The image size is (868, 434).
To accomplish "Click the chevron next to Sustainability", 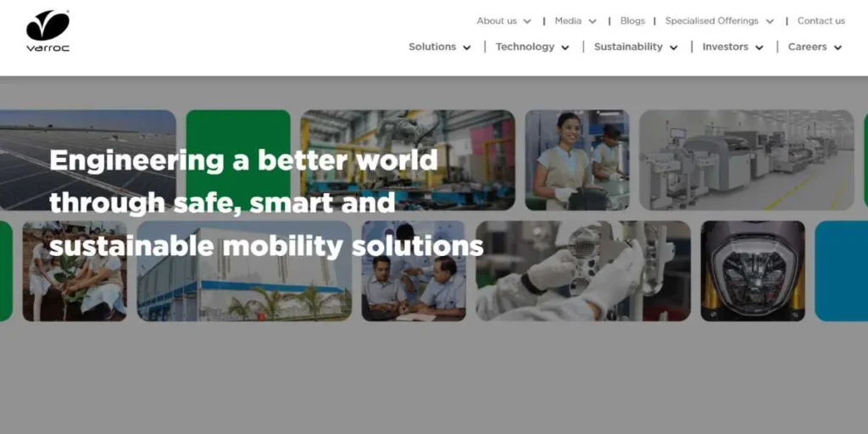I will pos(674,47).
